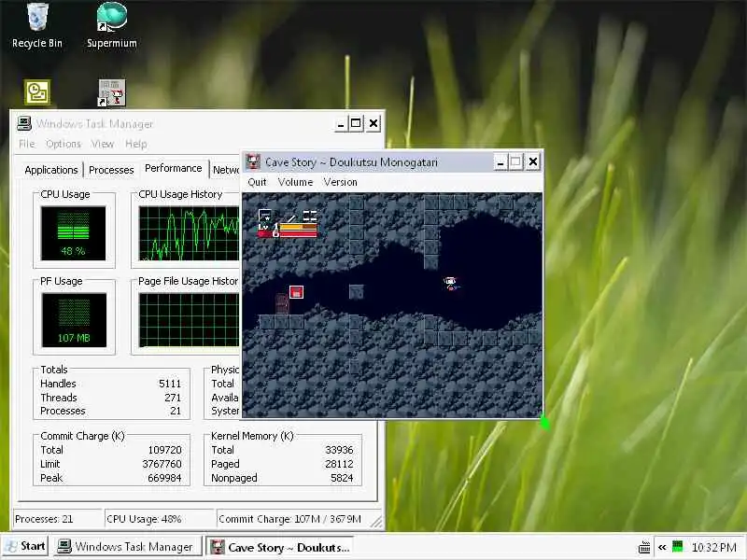The height and width of the screenshot is (560, 747).
Task: Click Kernel Memory Nonpaged value 5824
Action: [342, 478]
